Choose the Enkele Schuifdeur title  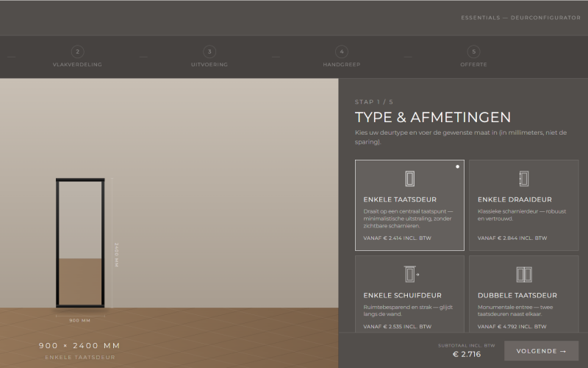coord(402,296)
